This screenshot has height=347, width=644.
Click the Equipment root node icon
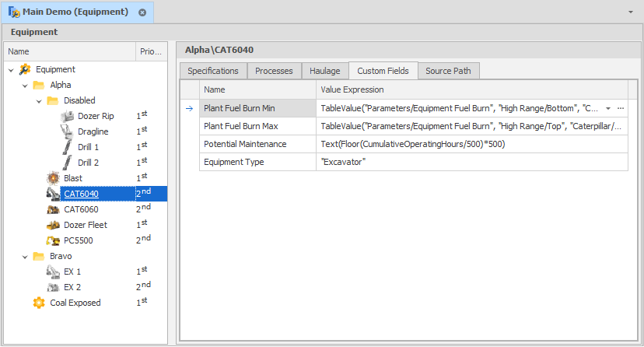click(x=25, y=69)
